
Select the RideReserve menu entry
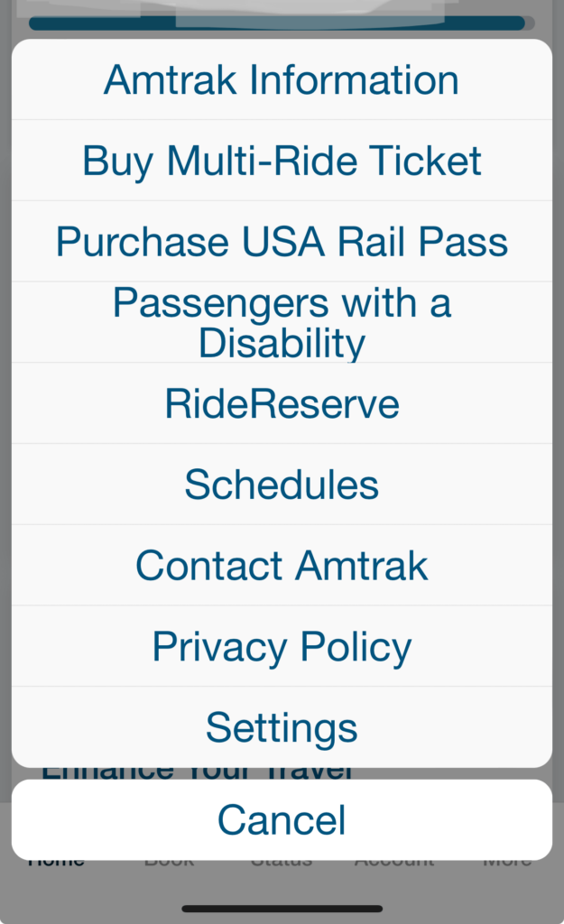282,403
